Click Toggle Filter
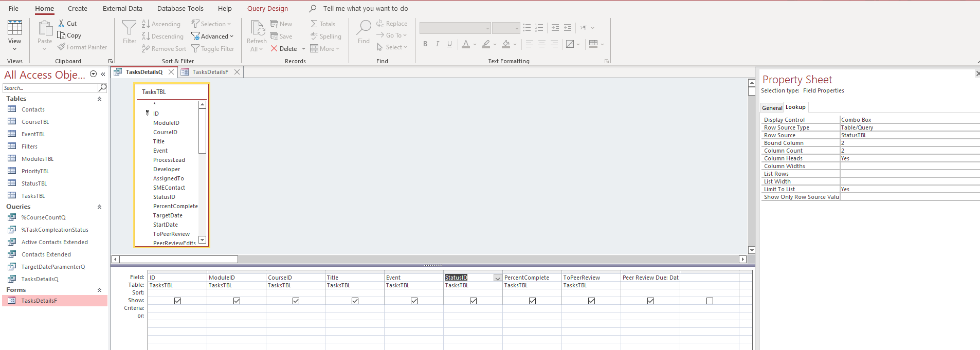The height and width of the screenshot is (350, 980). [212, 49]
